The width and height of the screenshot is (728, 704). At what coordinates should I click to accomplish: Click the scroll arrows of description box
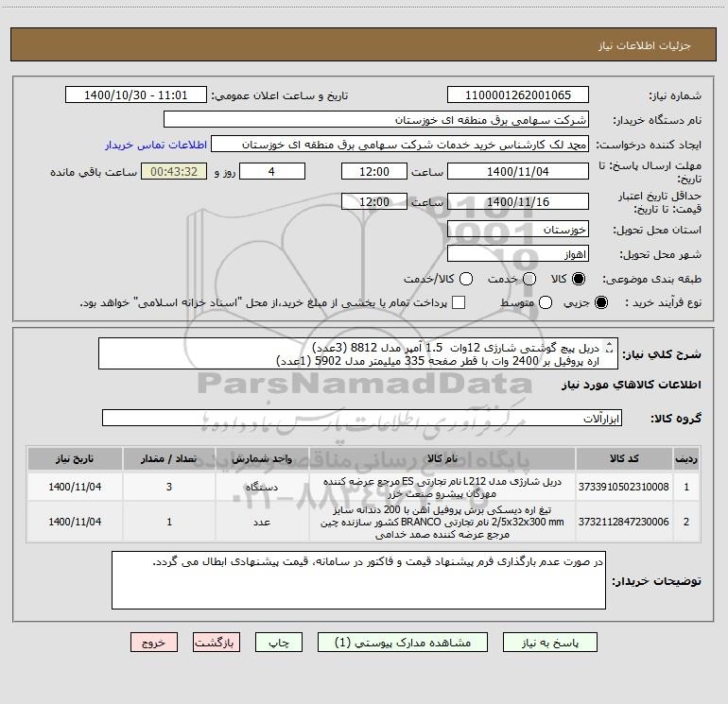610,347
